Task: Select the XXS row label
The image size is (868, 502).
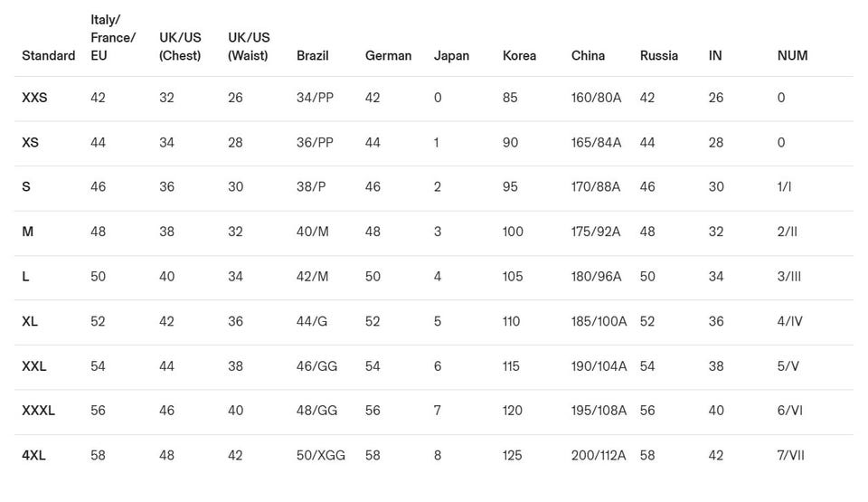Action: coord(34,98)
